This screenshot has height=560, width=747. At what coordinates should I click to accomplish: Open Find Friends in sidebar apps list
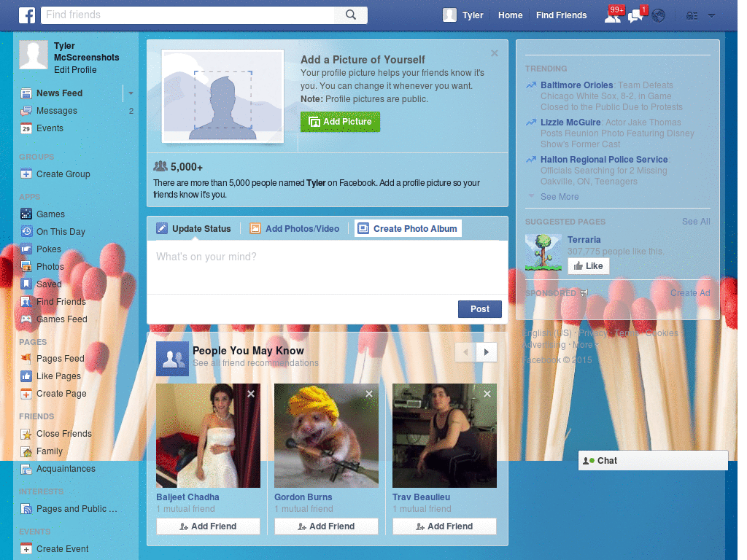[x=61, y=301]
